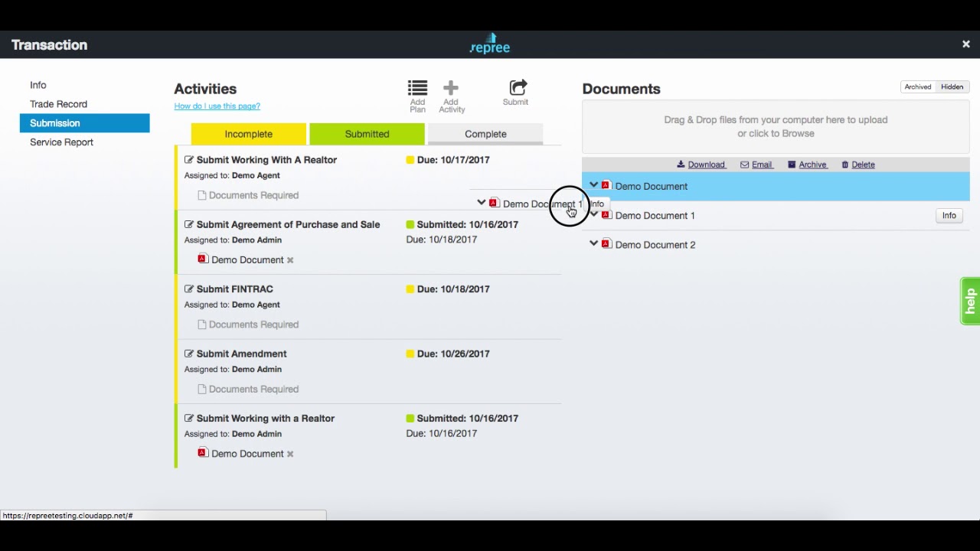Click the Add Activity plus icon
This screenshot has width=980, height=551.
pyautogui.click(x=451, y=88)
